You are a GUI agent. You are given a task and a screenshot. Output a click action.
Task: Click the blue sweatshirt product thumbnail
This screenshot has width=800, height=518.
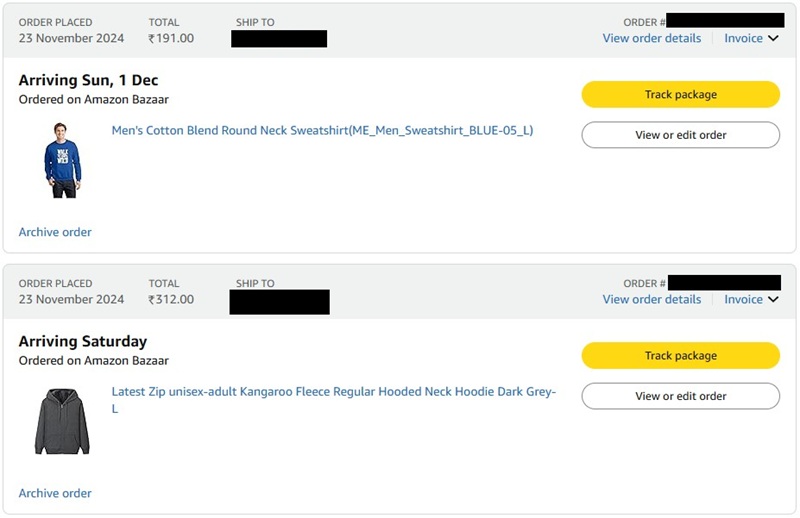coord(62,159)
